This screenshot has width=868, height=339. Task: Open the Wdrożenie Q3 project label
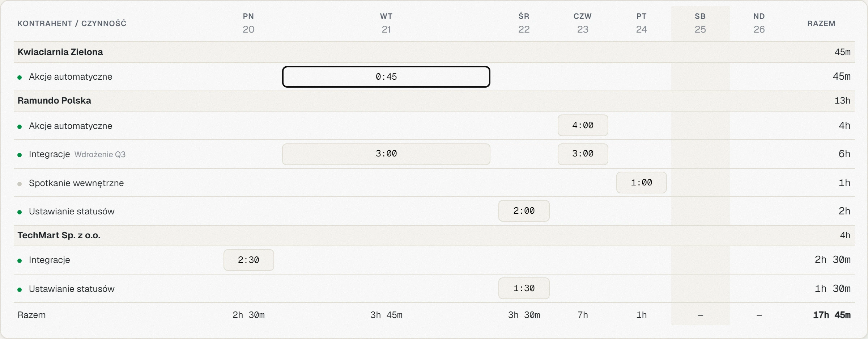tap(100, 155)
